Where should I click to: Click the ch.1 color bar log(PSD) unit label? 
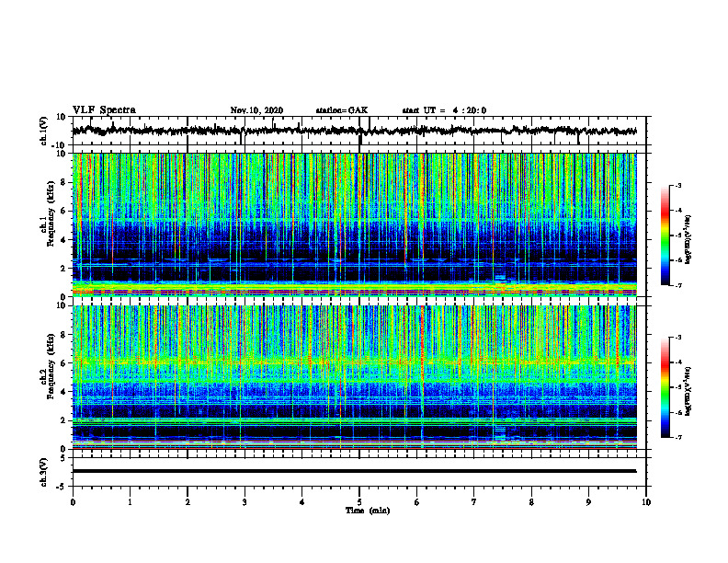coord(688,240)
